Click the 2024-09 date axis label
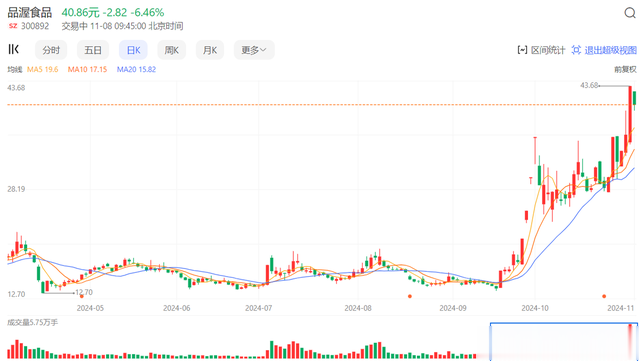Viewport: 640px width, 361px height. tap(453, 308)
